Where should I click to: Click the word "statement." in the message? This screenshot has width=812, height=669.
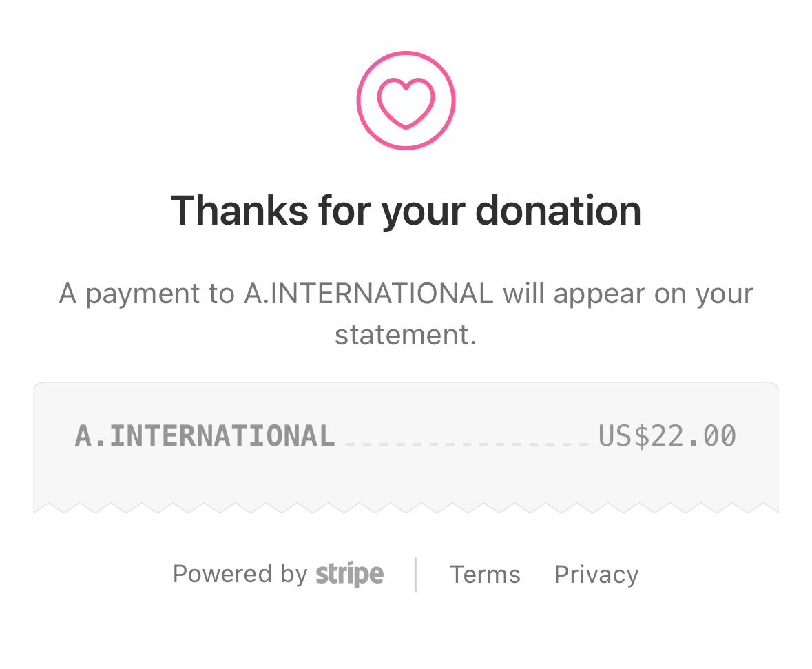[x=406, y=336]
